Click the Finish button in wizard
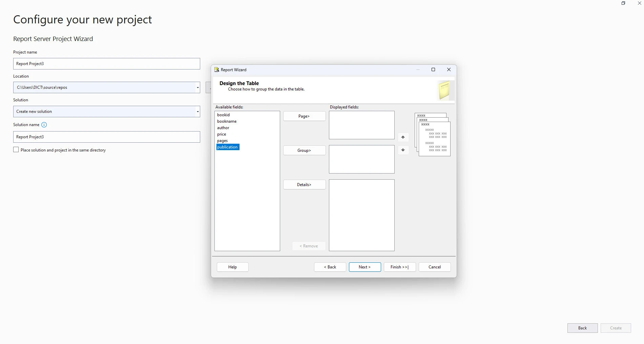Screen dimensions: 644x344 [x=399, y=267]
